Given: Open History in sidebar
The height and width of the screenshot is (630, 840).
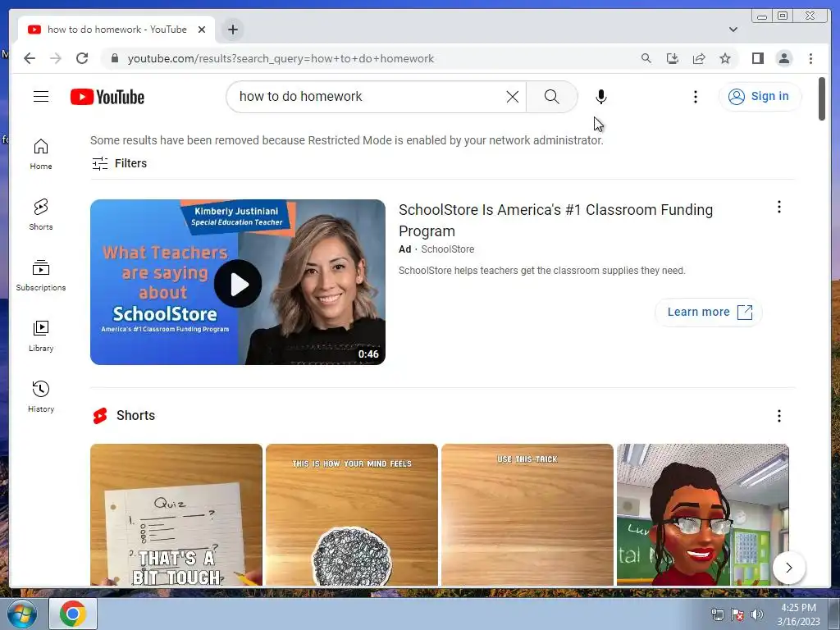Looking at the screenshot, I should coord(41,396).
